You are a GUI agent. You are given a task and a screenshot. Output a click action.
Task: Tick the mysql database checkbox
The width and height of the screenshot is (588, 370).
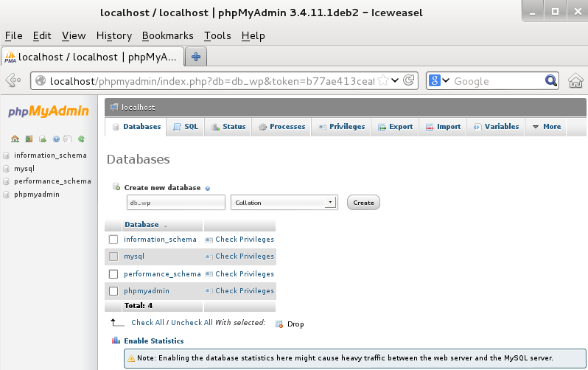[113, 256]
